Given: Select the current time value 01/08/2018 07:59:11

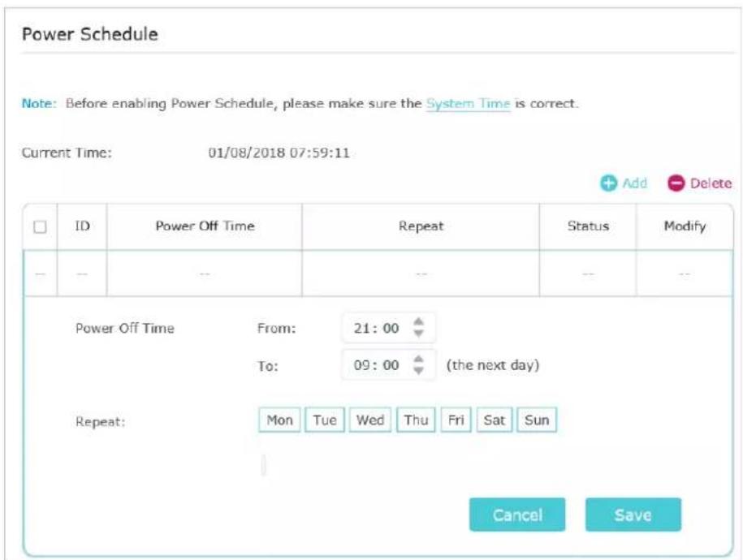Looking at the screenshot, I should pyautogui.click(x=279, y=153).
